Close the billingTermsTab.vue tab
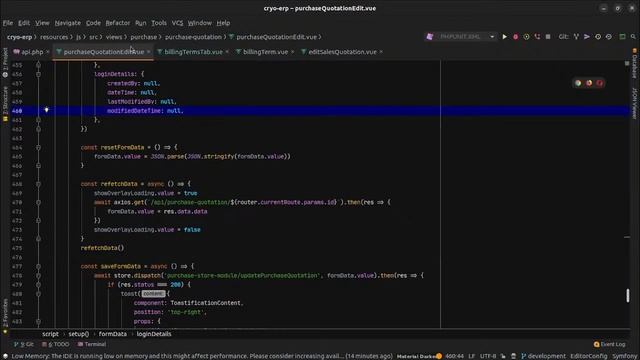The width and height of the screenshot is (640, 360). tap(227, 52)
